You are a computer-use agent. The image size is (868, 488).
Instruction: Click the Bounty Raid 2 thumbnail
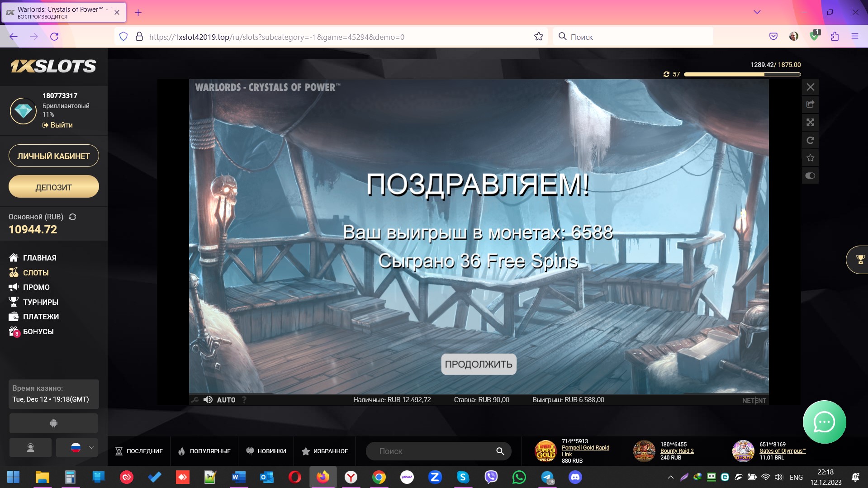click(644, 451)
